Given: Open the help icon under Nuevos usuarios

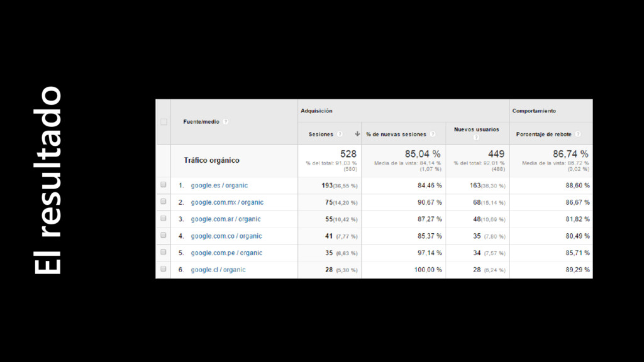Looking at the screenshot, I should pos(476,138).
